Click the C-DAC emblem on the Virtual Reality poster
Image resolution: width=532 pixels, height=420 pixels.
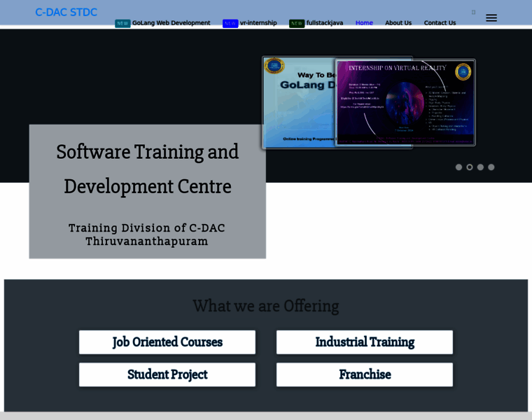[463, 71]
